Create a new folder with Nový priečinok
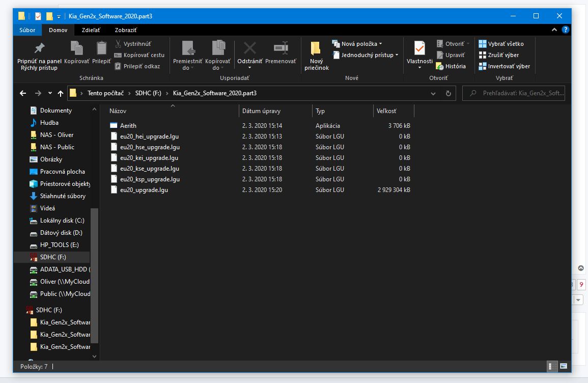Image resolution: width=588 pixels, height=383 pixels. pyautogui.click(x=317, y=56)
